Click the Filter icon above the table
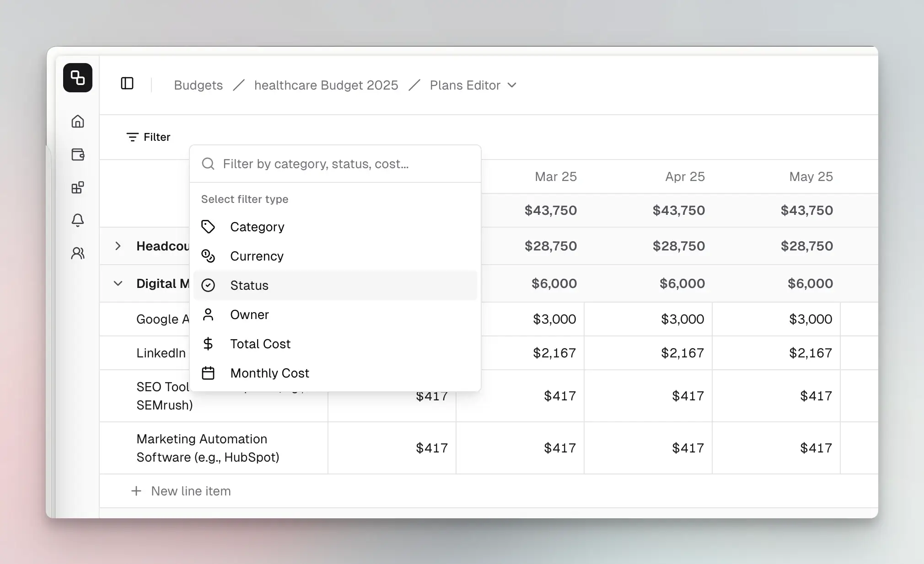The image size is (924, 564). pyautogui.click(x=132, y=137)
